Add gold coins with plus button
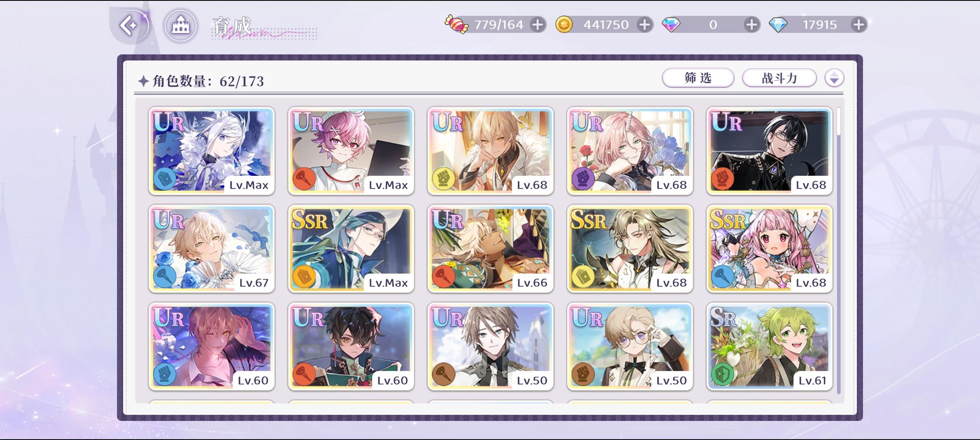The image size is (980, 440). [x=645, y=25]
